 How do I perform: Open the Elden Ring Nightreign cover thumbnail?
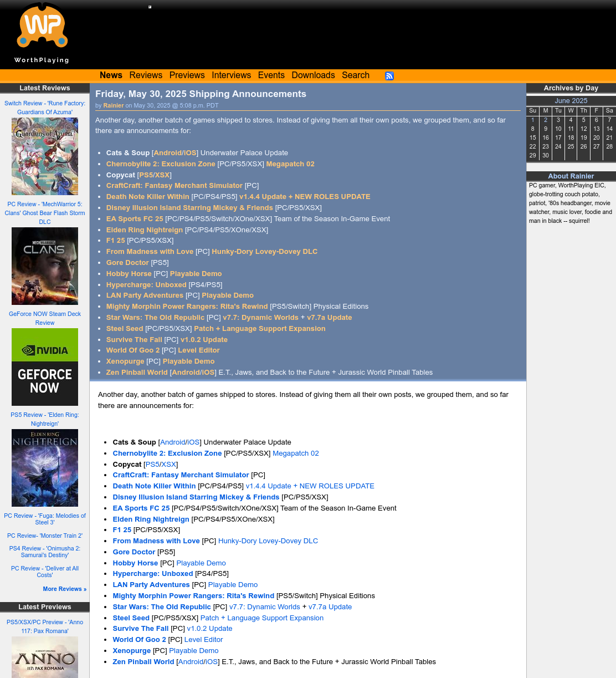click(x=45, y=468)
